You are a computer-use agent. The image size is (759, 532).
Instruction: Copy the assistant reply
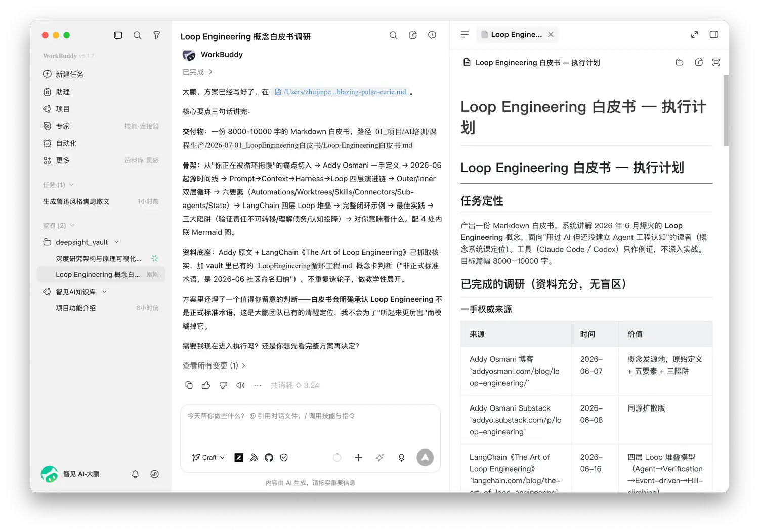pos(189,385)
